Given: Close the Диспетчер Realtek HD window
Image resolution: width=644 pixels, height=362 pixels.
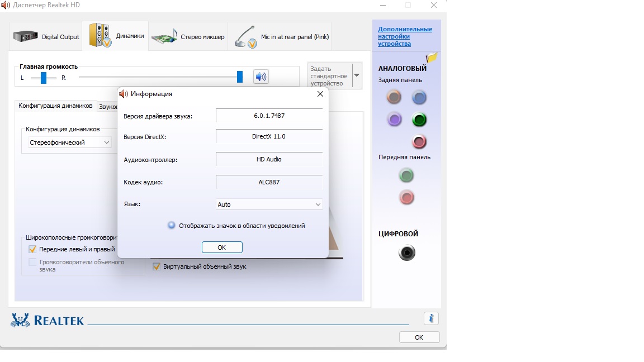Looking at the screenshot, I should [x=434, y=6].
